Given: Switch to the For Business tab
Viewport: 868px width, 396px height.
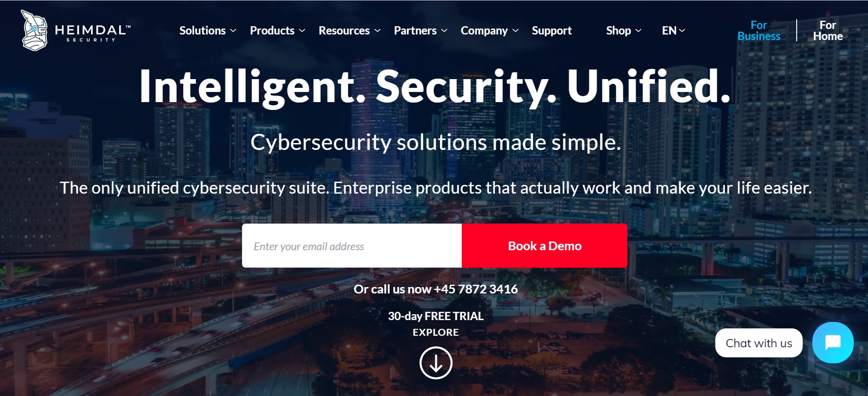Looking at the screenshot, I should 759,31.
